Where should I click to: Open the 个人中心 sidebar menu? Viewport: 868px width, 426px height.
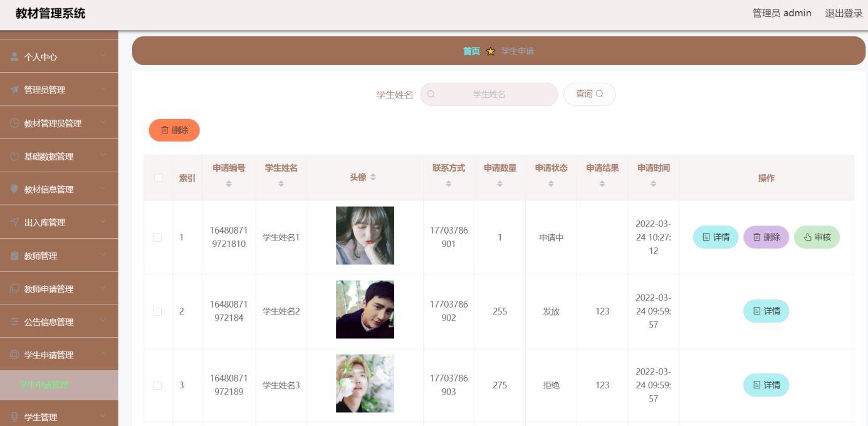[x=59, y=56]
